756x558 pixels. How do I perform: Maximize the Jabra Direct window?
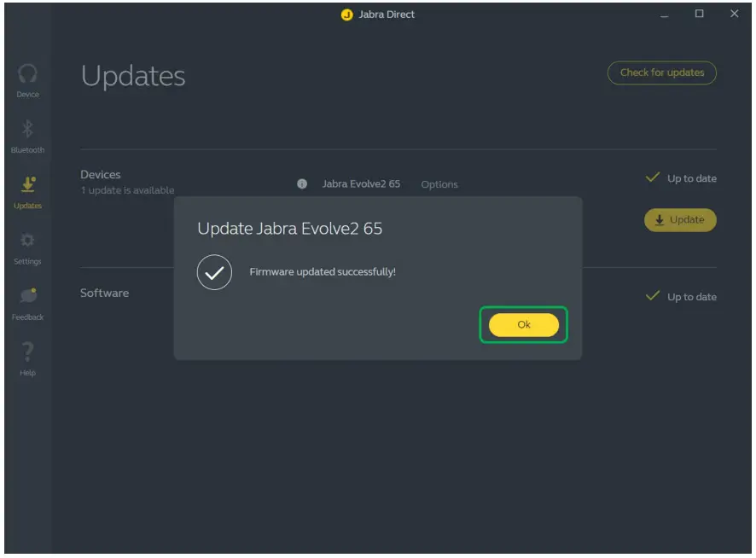(699, 14)
